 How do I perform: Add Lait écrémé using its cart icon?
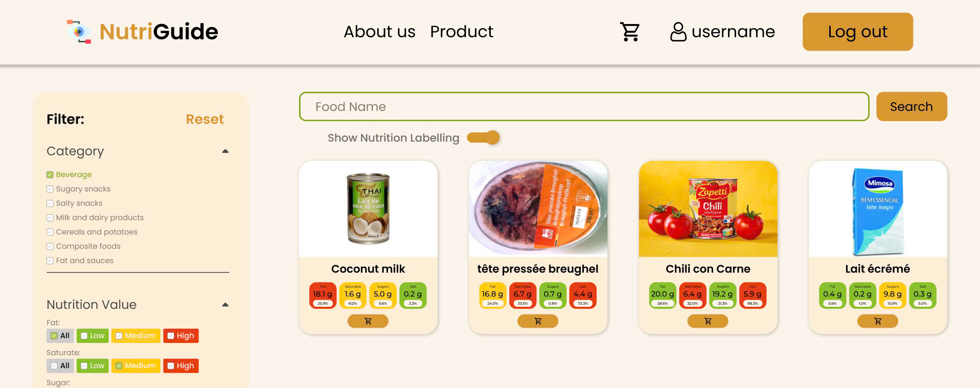pos(877,321)
